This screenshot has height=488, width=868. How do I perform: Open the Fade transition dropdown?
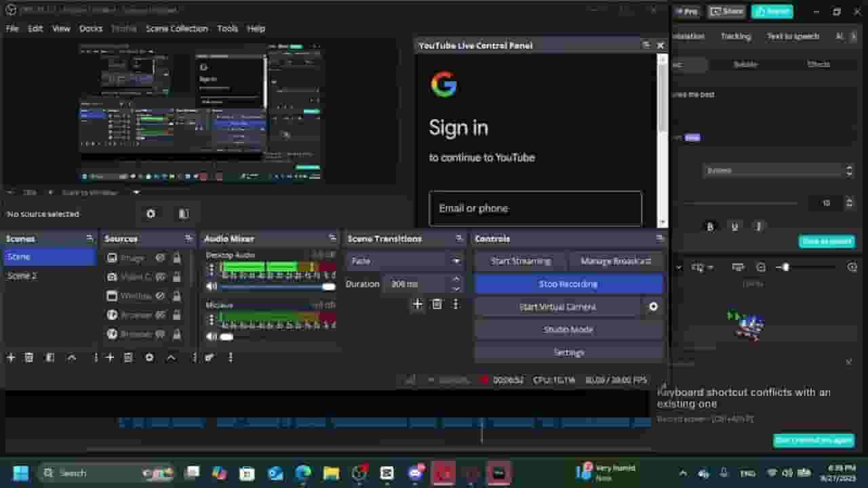tap(405, 261)
